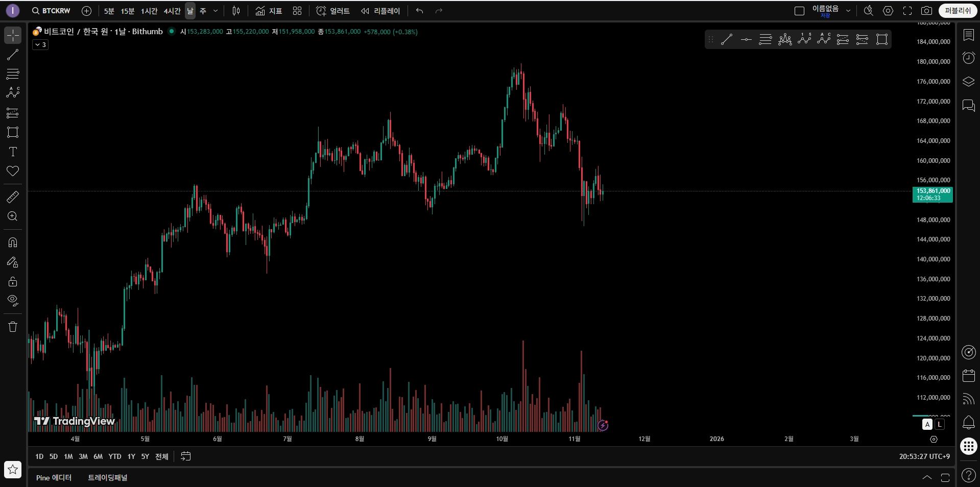Open symbol search BTCKRW
The image size is (980, 487).
51,11
